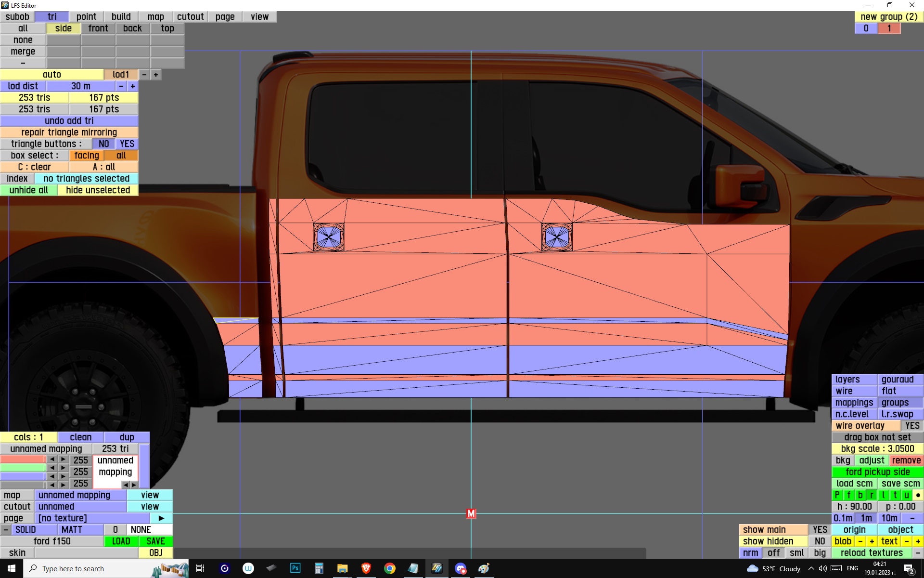Click the lod1 minus button

coord(144,75)
